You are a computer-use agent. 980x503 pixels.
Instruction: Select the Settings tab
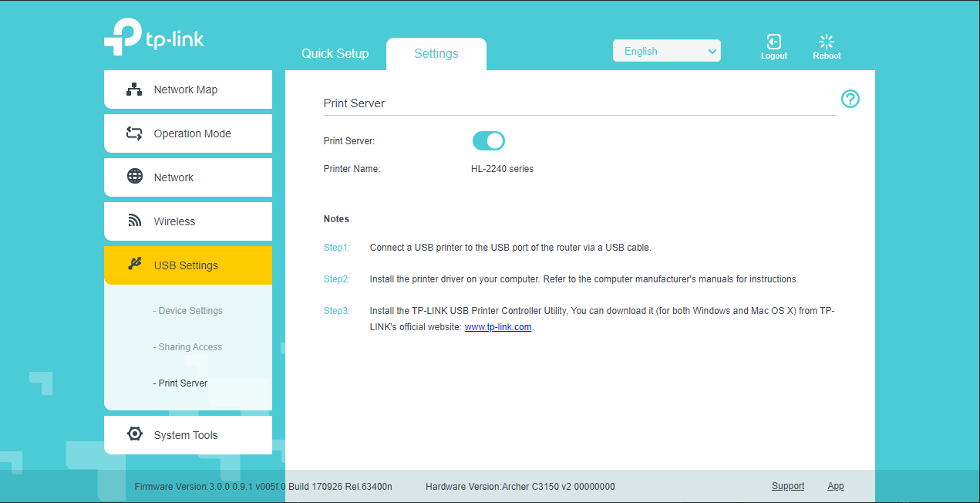pyautogui.click(x=436, y=53)
